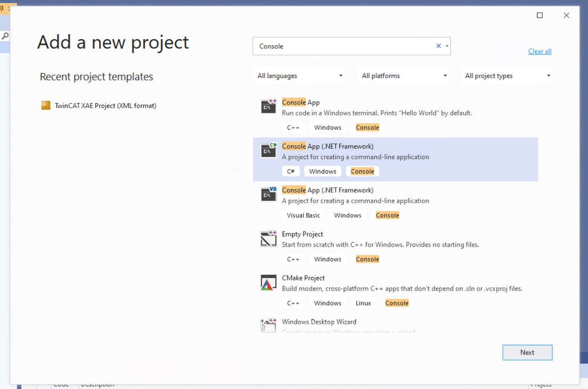Click the Windows tag under CMake Project

click(328, 303)
